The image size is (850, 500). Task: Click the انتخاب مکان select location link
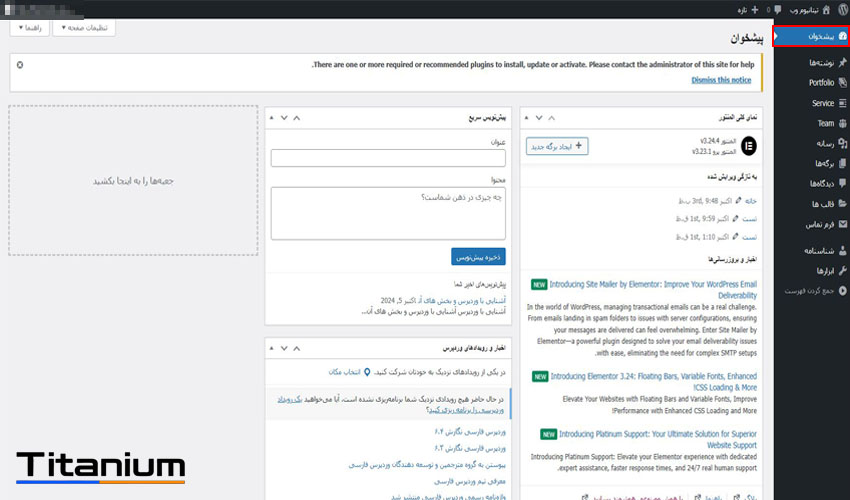344,372
